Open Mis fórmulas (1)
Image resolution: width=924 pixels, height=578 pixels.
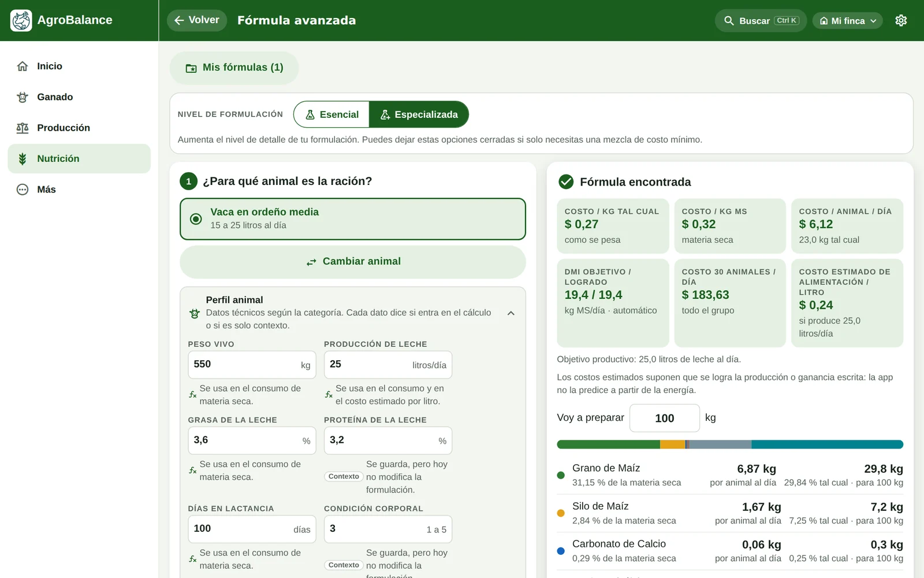point(234,68)
